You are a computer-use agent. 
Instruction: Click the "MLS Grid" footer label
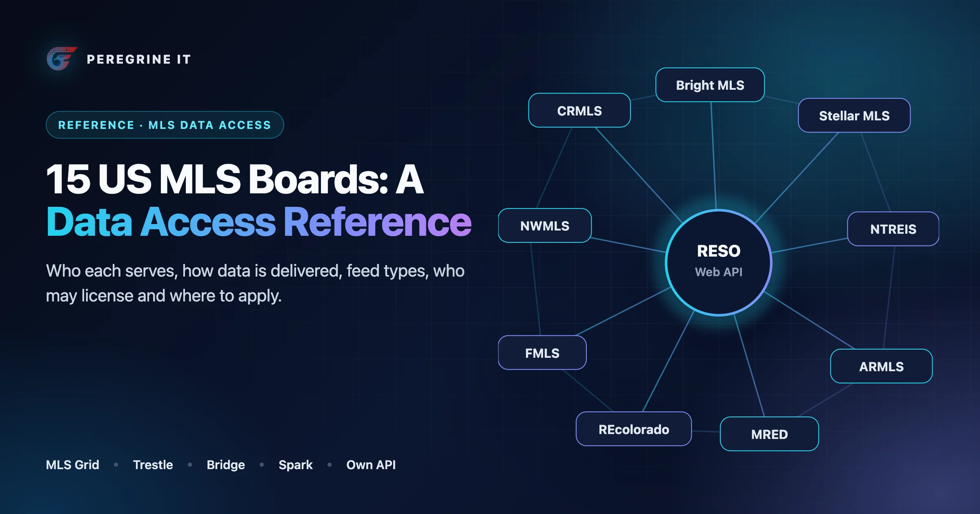pos(73,465)
